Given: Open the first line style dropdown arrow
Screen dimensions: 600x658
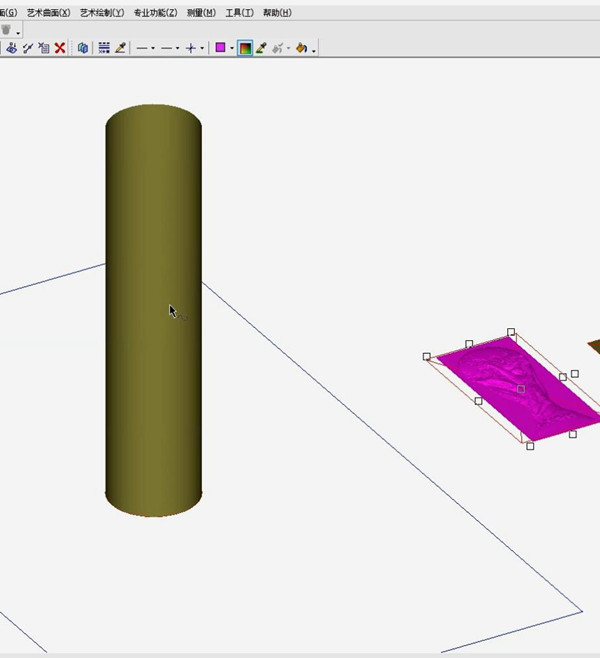Looking at the screenshot, I should tap(153, 48).
